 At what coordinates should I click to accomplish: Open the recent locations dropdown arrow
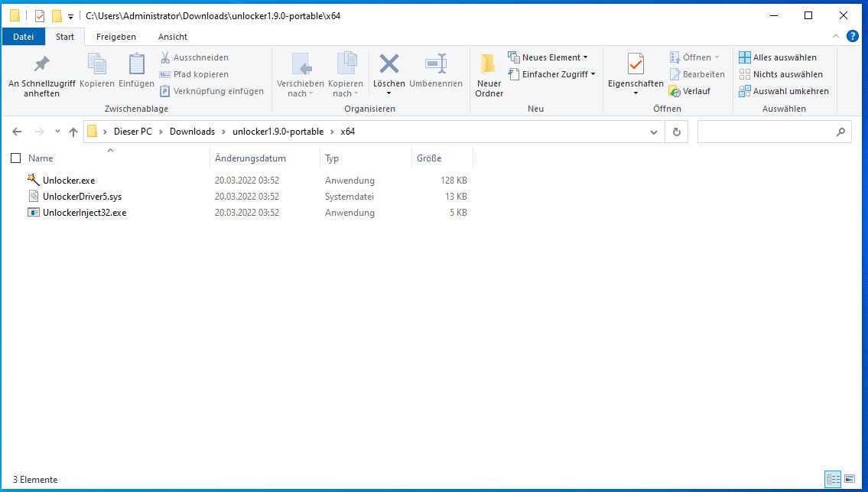[x=57, y=132]
